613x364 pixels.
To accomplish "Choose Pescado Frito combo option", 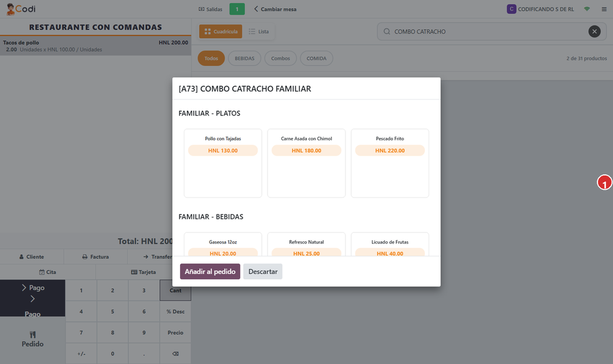I will click(390, 163).
